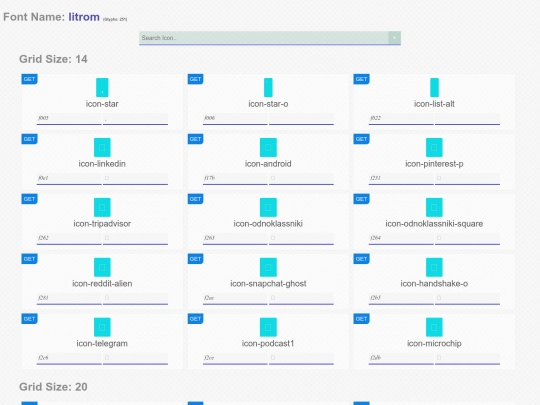Select the icon-android glyph tile
The width and height of the screenshot is (540, 405).
point(268,147)
